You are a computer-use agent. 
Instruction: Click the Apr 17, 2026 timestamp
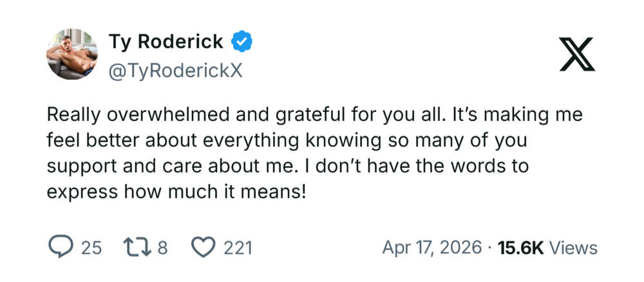431,248
